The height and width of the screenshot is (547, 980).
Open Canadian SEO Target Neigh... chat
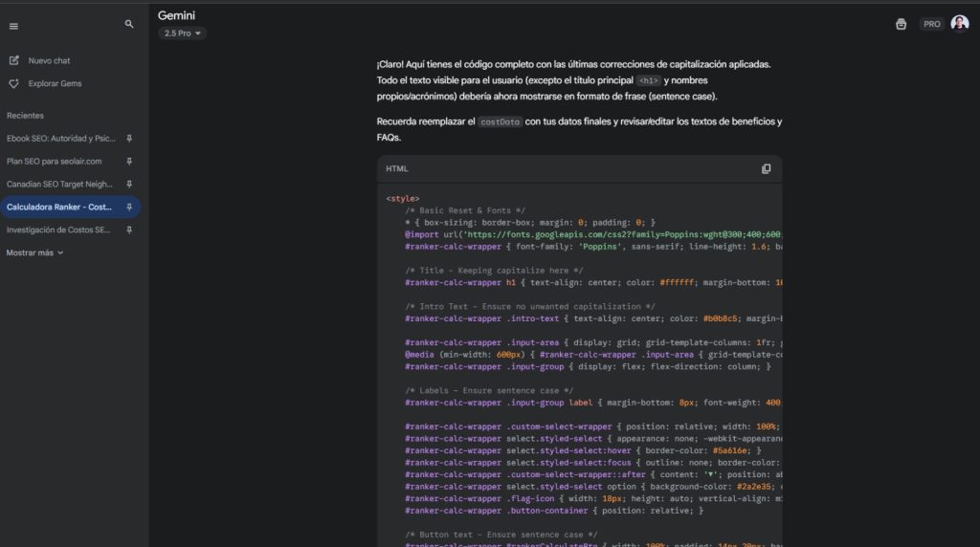[59, 185]
